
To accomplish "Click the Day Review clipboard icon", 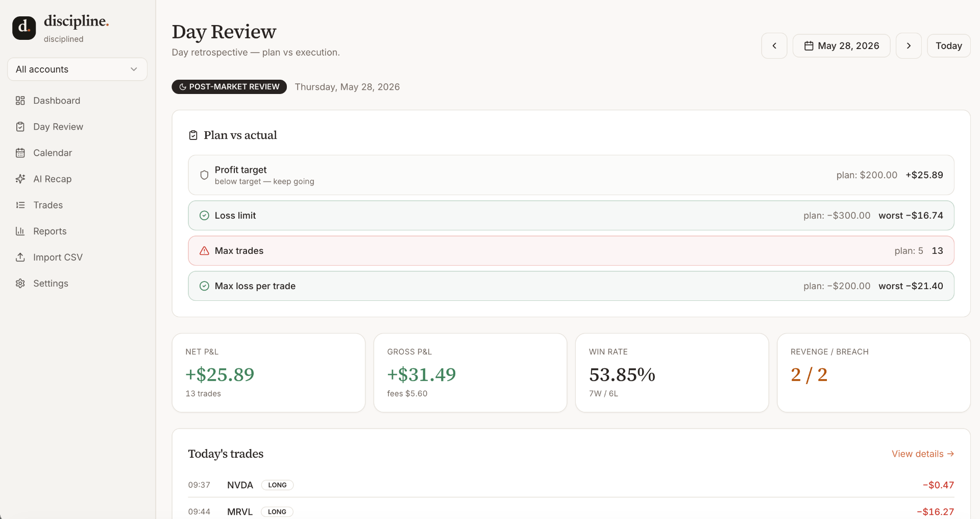I will pos(20,127).
